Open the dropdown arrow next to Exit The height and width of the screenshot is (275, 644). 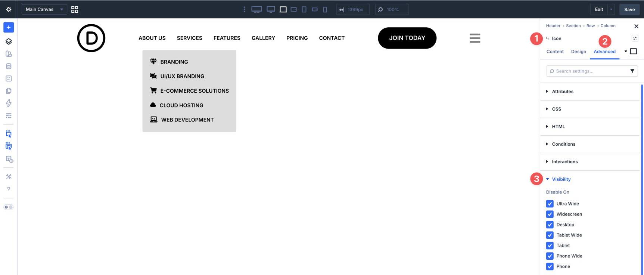click(611, 9)
